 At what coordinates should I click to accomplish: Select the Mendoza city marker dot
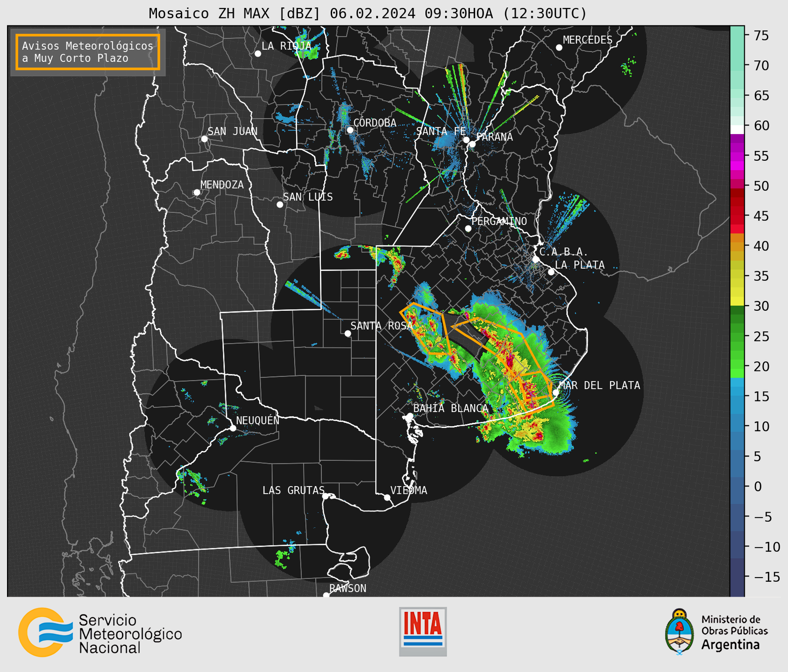coord(197,193)
